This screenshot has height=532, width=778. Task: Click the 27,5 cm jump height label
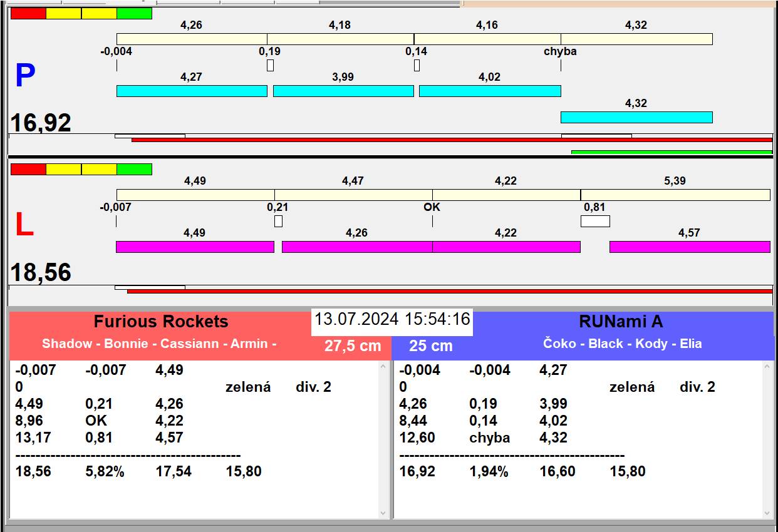pos(353,345)
